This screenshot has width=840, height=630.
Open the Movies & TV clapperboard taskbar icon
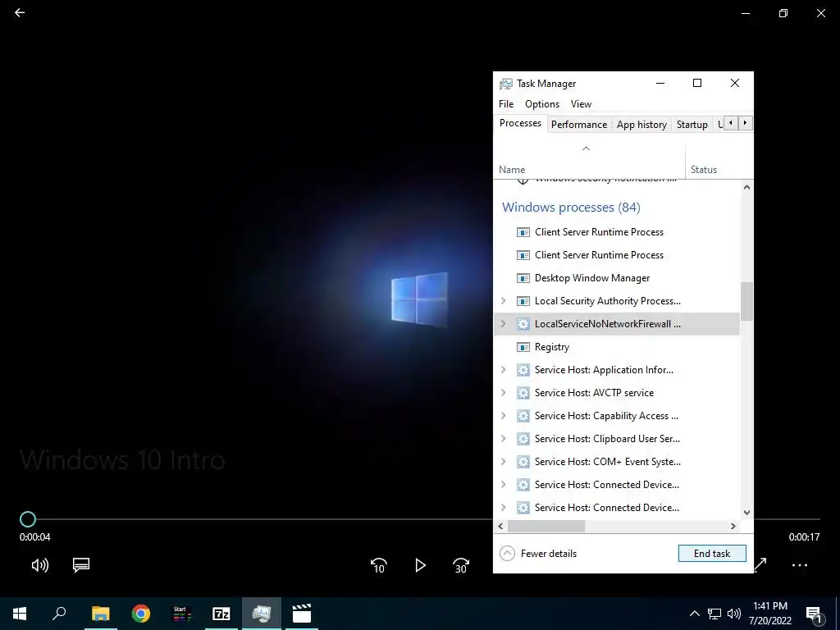tap(302, 614)
